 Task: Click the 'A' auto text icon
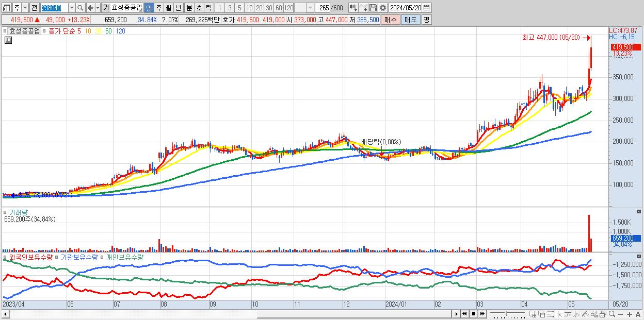pos(638,314)
